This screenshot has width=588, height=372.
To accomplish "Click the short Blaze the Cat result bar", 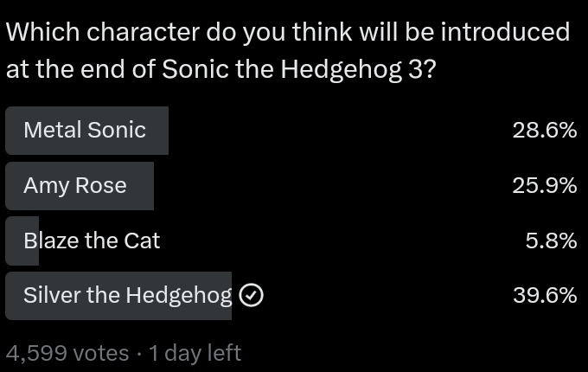I will coord(22,241).
